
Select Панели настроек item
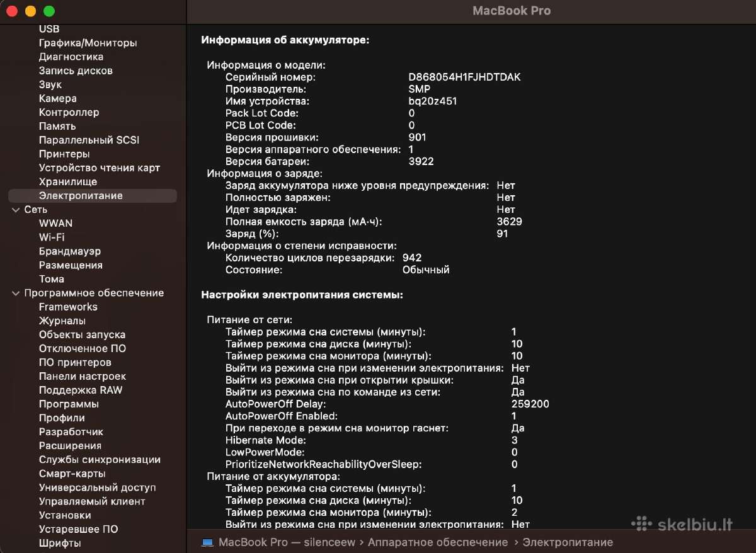coord(83,376)
